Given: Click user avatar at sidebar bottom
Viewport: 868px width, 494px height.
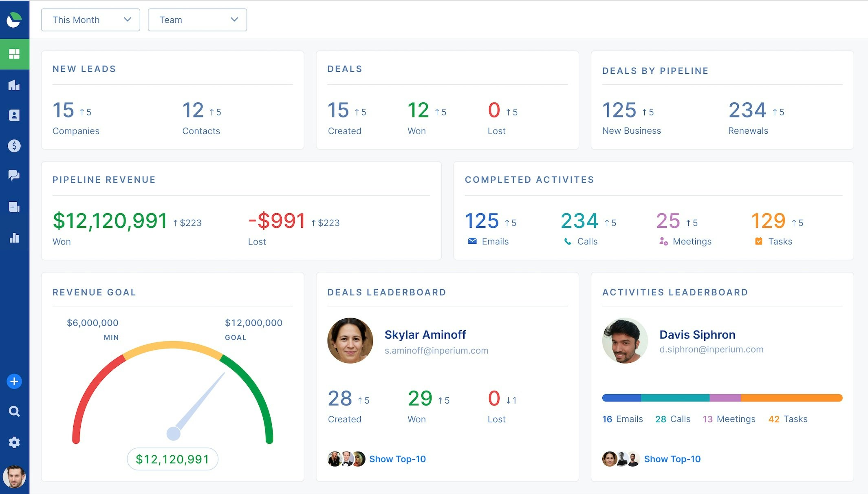Looking at the screenshot, I should tap(14, 476).
